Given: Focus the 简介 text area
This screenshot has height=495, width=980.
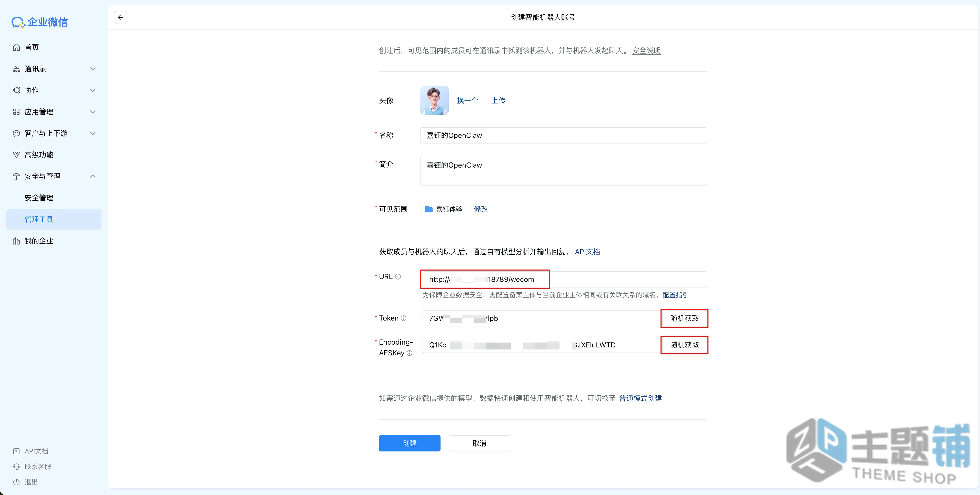Looking at the screenshot, I should 563,171.
